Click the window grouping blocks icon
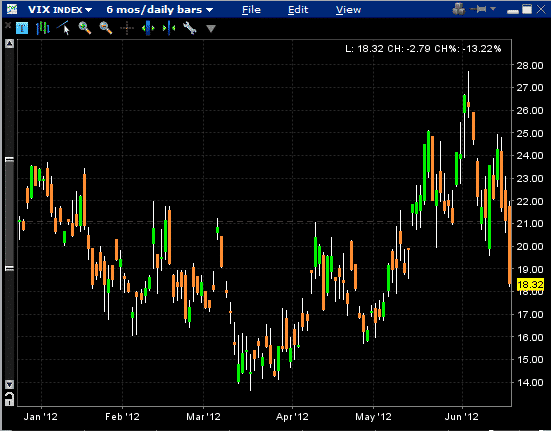551x431 pixels. (x=459, y=9)
